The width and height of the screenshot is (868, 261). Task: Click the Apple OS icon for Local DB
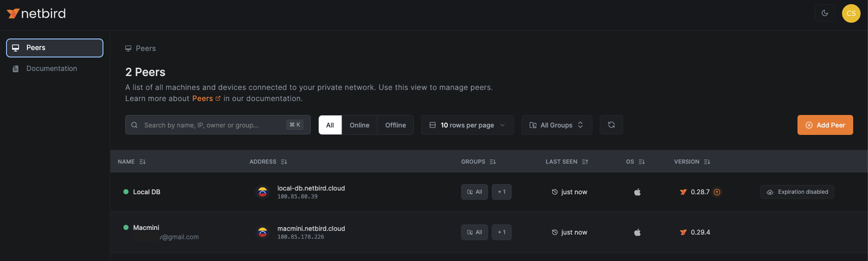click(637, 192)
